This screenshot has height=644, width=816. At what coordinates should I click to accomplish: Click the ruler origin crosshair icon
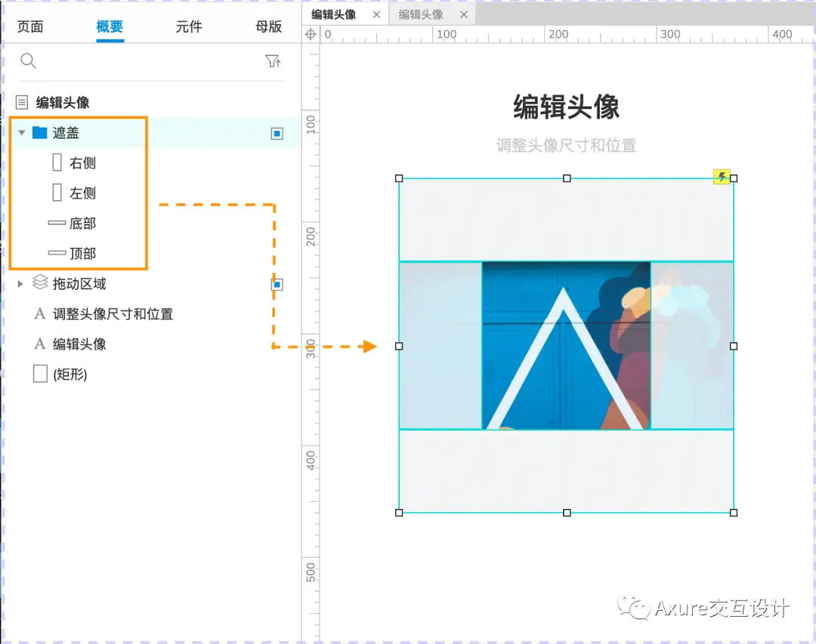coord(311,34)
